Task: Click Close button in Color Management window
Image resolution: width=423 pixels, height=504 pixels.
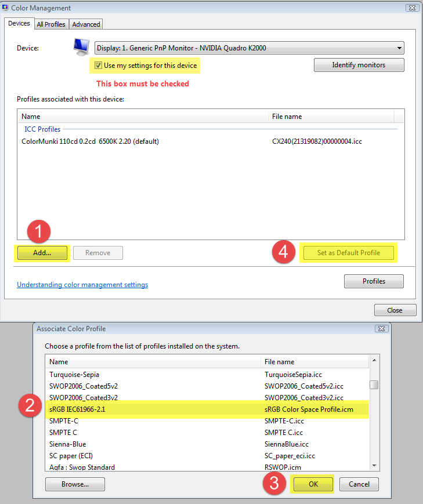Action: 395,310
